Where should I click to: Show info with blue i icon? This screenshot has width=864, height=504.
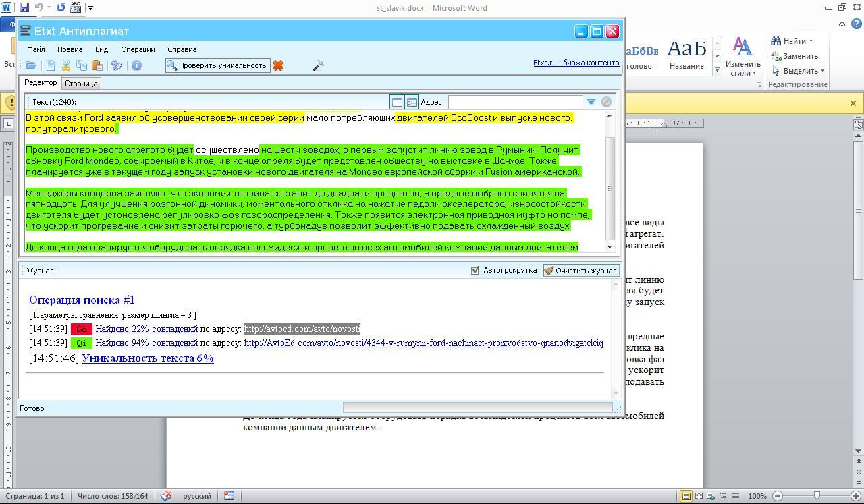(x=136, y=65)
